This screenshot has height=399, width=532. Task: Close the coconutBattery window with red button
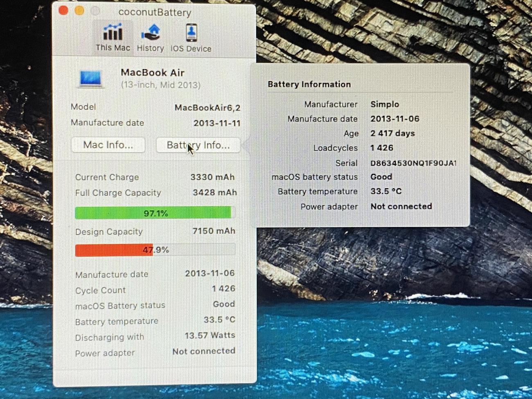click(63, 11)
